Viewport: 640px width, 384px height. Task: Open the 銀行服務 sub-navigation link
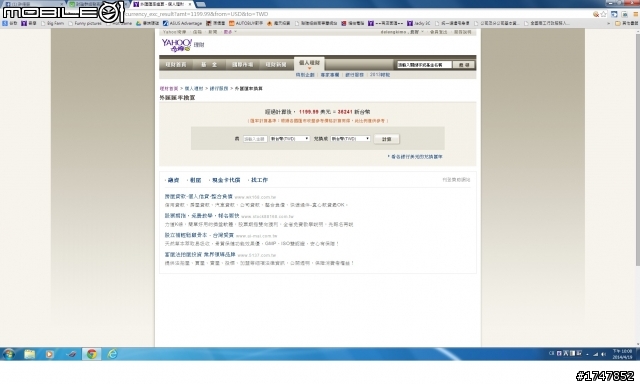point(355,75)
